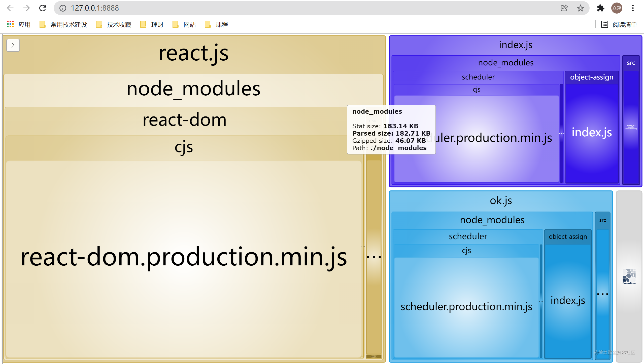
Task: Open the 阅读清单 reading list
Action: tap(619, 24)
